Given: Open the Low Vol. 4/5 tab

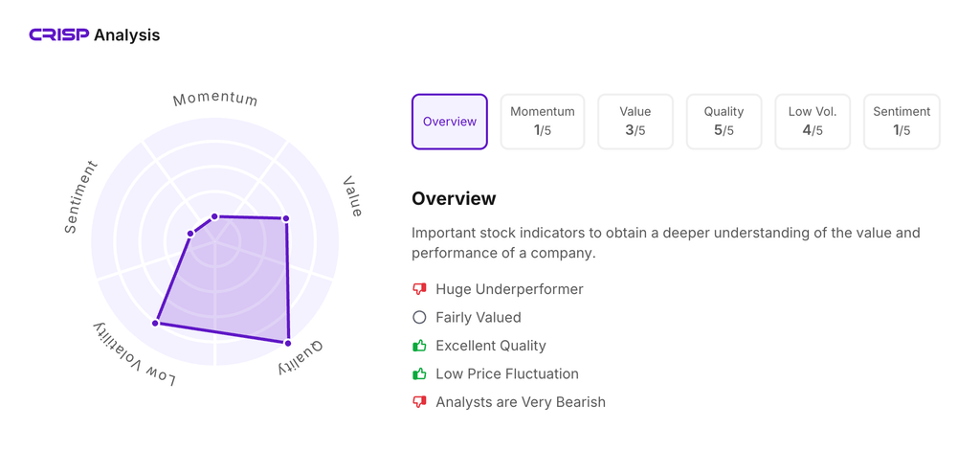Looking at the screenshot, I should click(x=813, y=122).
